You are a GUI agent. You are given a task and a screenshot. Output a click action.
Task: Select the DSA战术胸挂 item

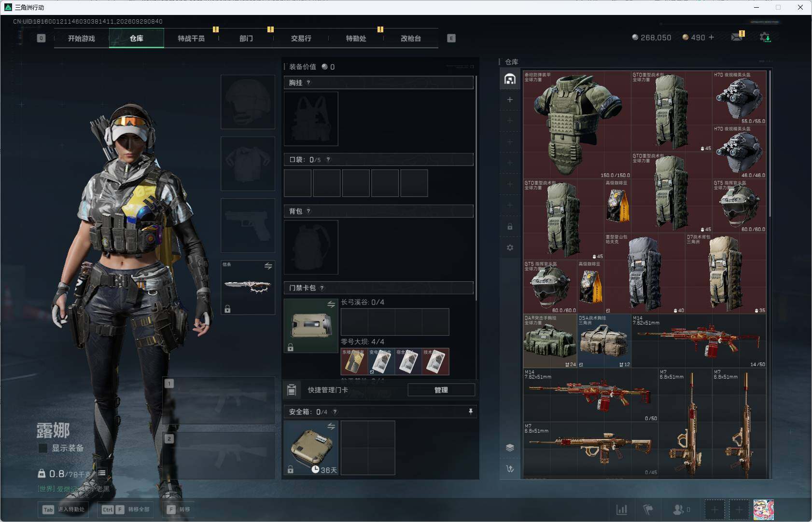[x=604, y=341]
